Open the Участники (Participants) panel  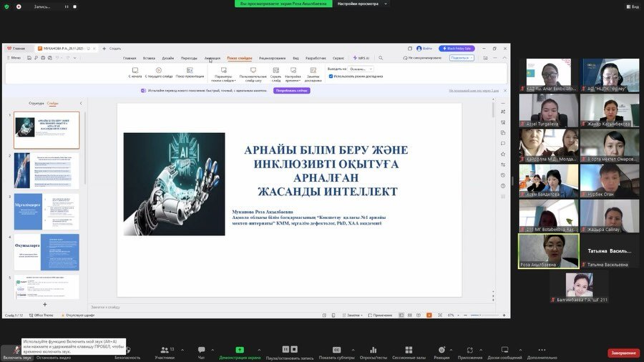pyautogui.click(x=164, y=350)
